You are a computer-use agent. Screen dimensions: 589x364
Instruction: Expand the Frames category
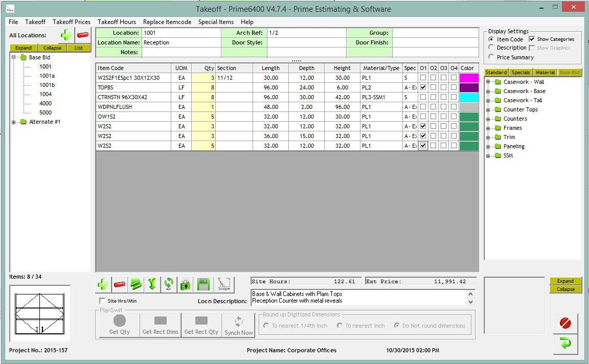pos(488,128)
